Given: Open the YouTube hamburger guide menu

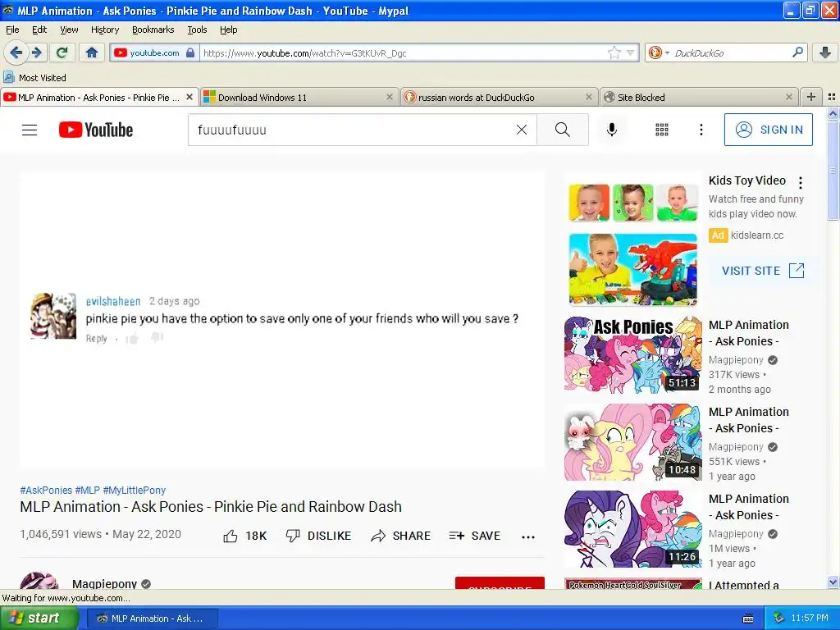Looking at the screenshot, I should pyautogui.click(x=30, y=130).
